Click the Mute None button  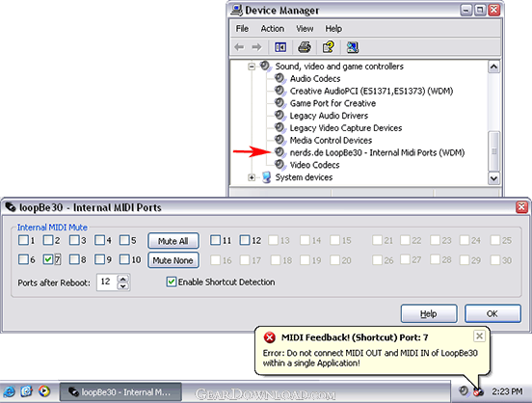pos(173,260)
